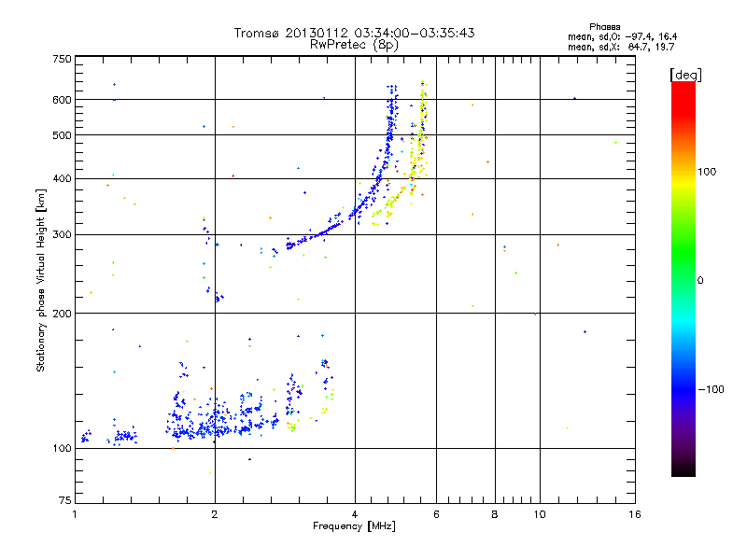
Task: Click the mean sd X statistics line
Action: pos(621,47)
